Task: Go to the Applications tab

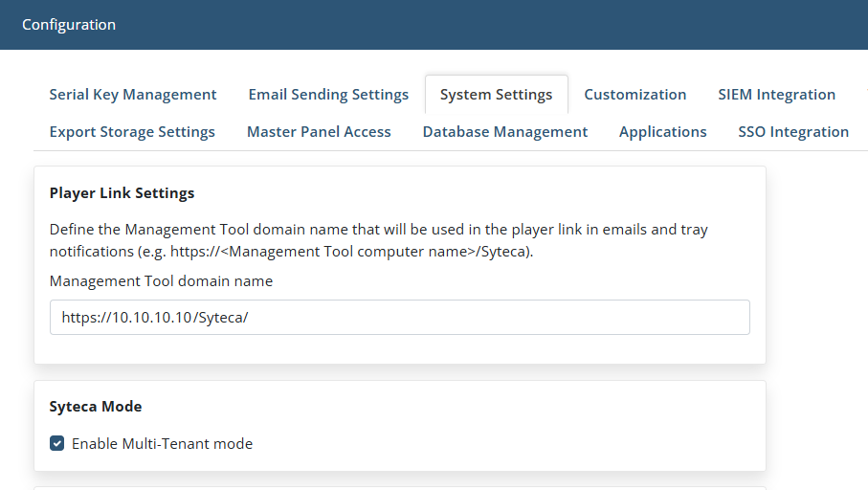Action: click(x=662, y=132)
